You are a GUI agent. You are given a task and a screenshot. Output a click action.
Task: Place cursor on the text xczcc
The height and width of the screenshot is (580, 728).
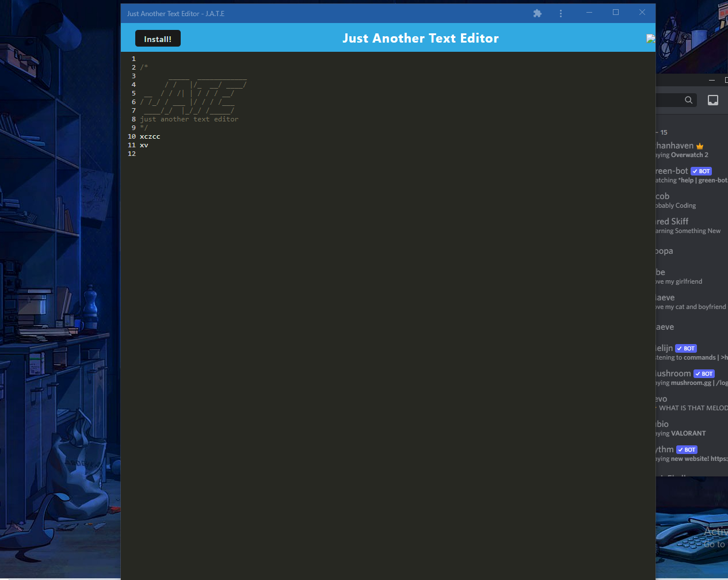150,136
